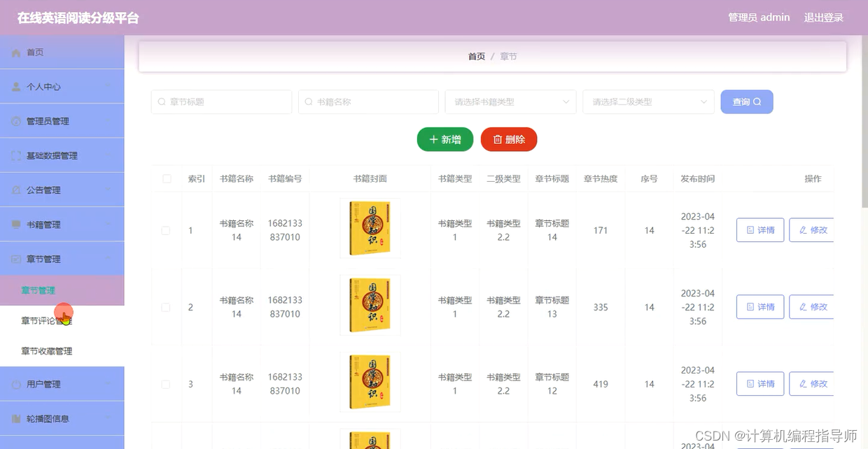Select the 章节管理 submenu item
868x449 pixels.
(62, 290)
